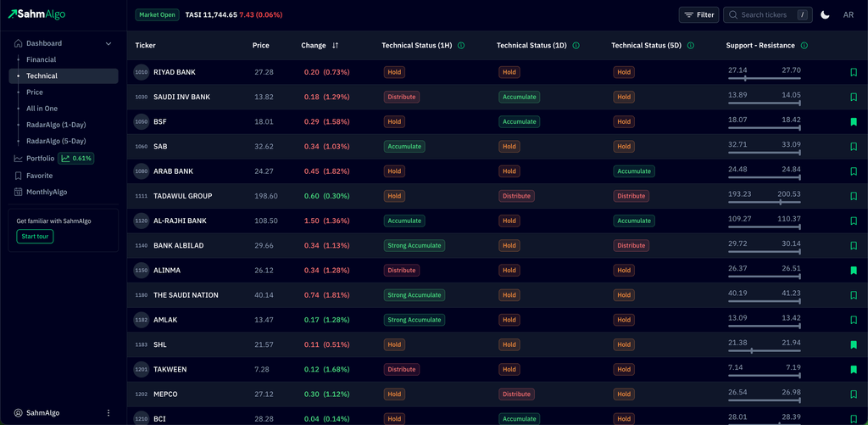The image size is (868, 425).
Task: Show info for Technical Status (1H)
Action: coord(461,45)
